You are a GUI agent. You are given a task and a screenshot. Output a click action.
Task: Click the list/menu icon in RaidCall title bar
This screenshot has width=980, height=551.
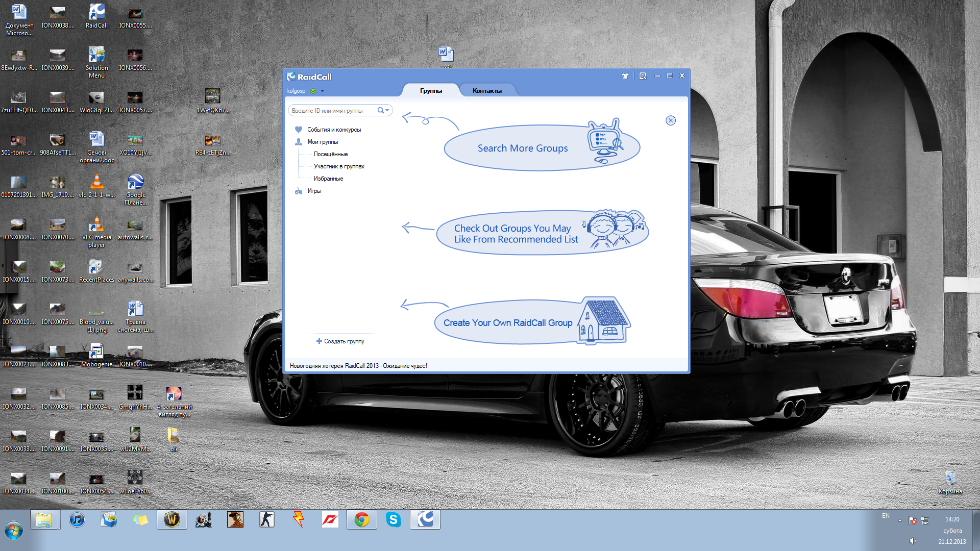643,76
